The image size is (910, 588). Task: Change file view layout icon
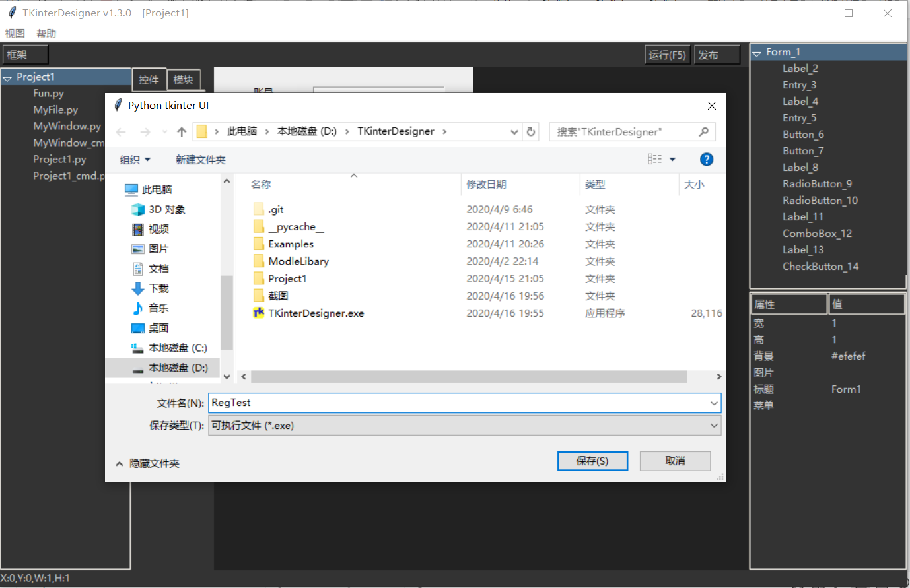point(654,159)
